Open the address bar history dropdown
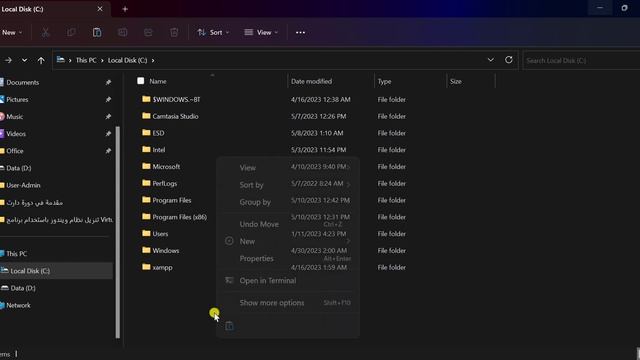The image size is (640, 360). tap(491, 60)
